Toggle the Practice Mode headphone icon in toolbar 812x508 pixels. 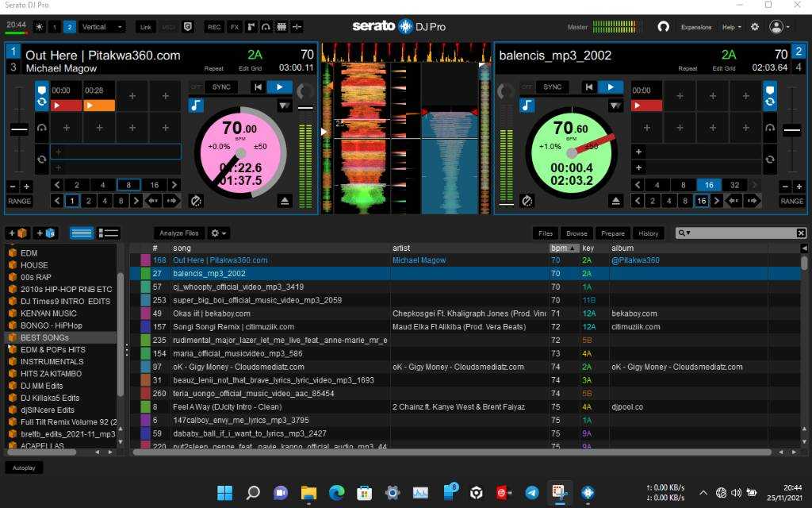[x=266, y=27]
